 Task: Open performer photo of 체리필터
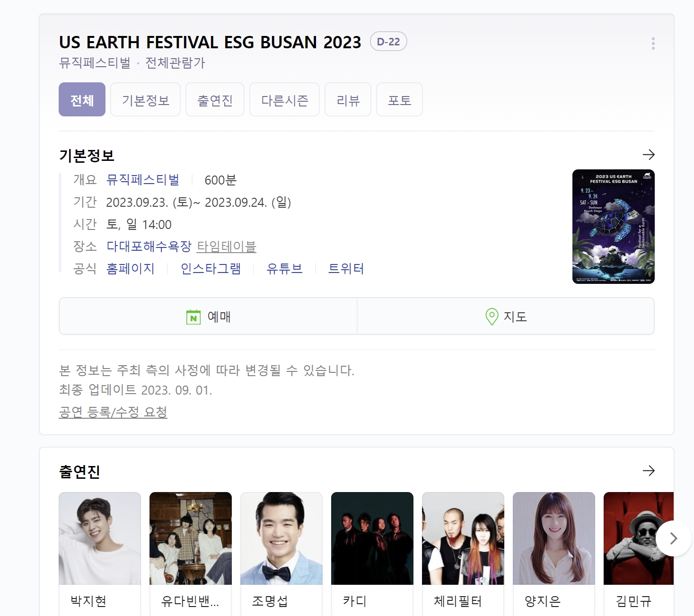pos(463,538)
